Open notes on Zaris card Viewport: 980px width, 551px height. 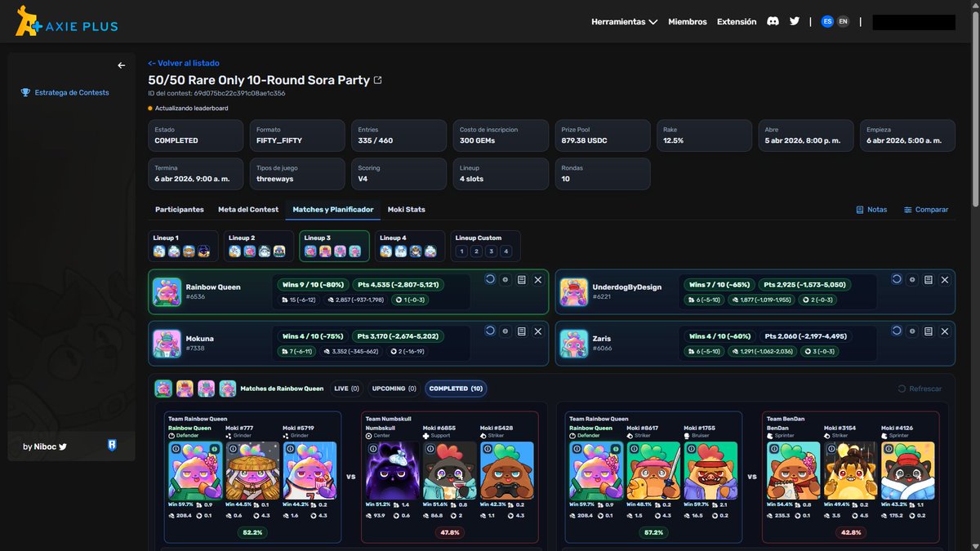(929, 331)
